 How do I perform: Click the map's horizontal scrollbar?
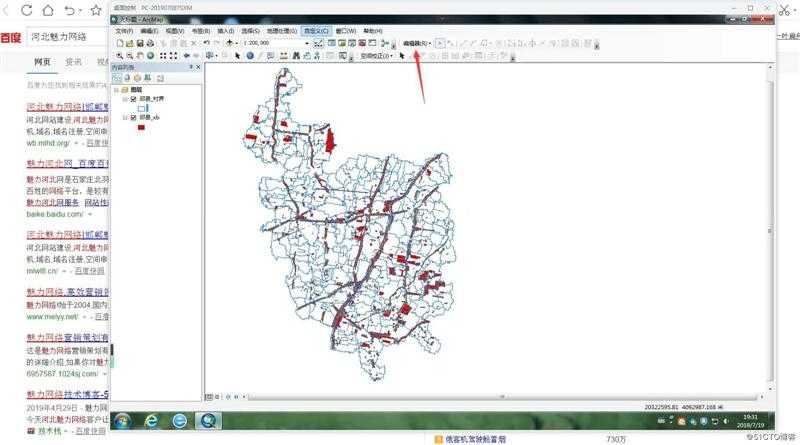[x=503, y=397]
